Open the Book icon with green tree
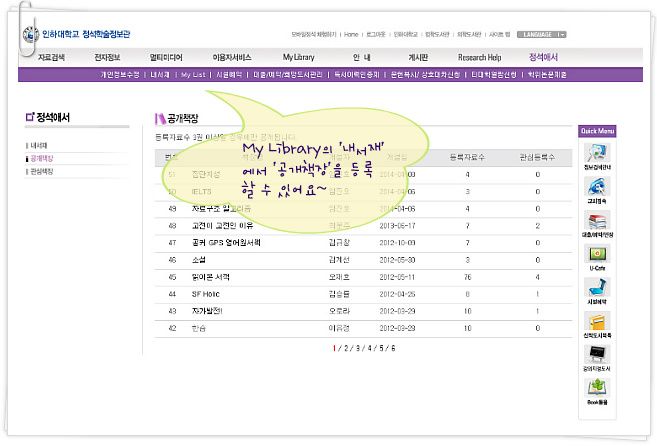Image resolution: width=657 pixels, height=446 pixels. point(597,388)
